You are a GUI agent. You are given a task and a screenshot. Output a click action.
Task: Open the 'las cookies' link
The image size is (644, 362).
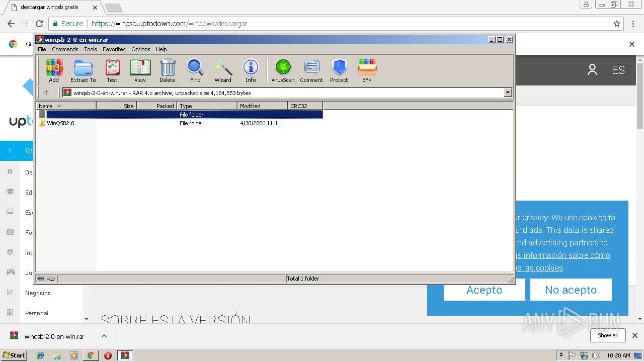tap(539, 268)
